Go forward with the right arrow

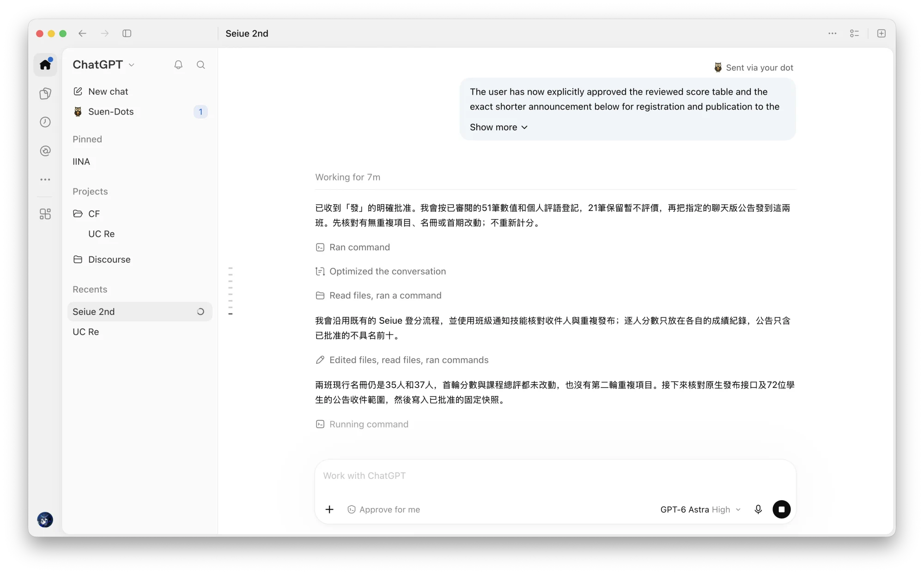pyautogui.click(x=105, y=33)
